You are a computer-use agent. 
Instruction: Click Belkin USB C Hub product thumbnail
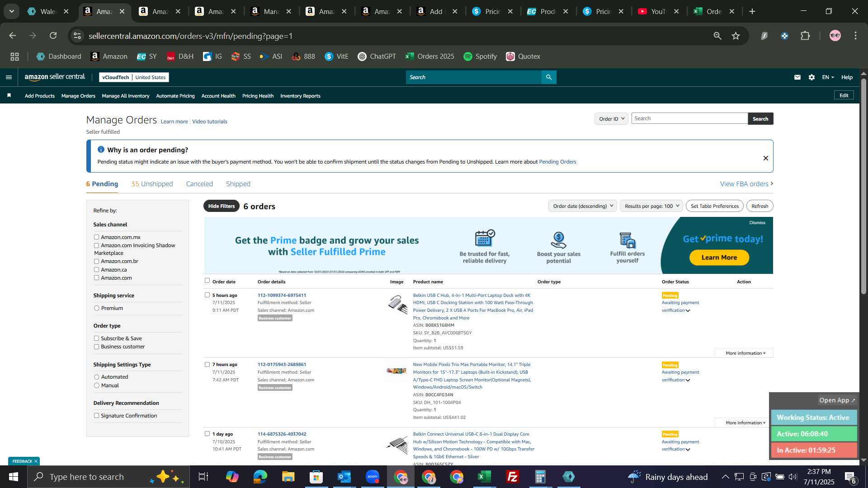(x=397, y=304)
